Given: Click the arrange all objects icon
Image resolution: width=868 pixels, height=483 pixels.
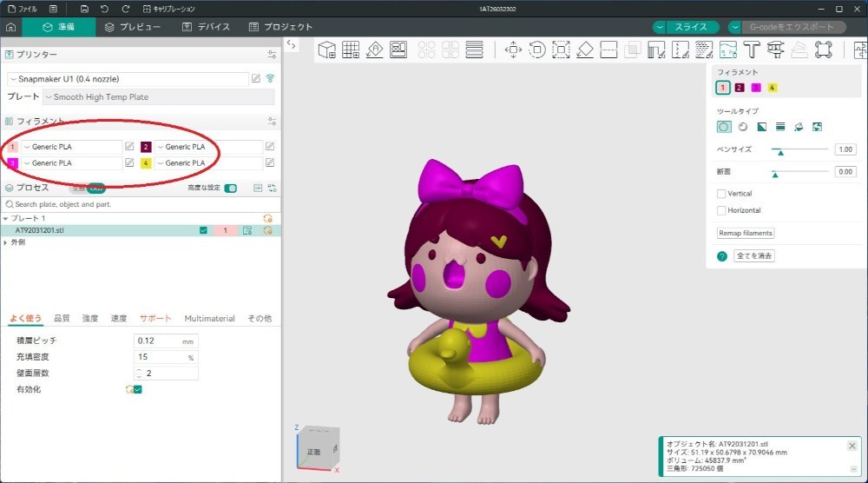Looking at the screenshot, I should [398, 50].
